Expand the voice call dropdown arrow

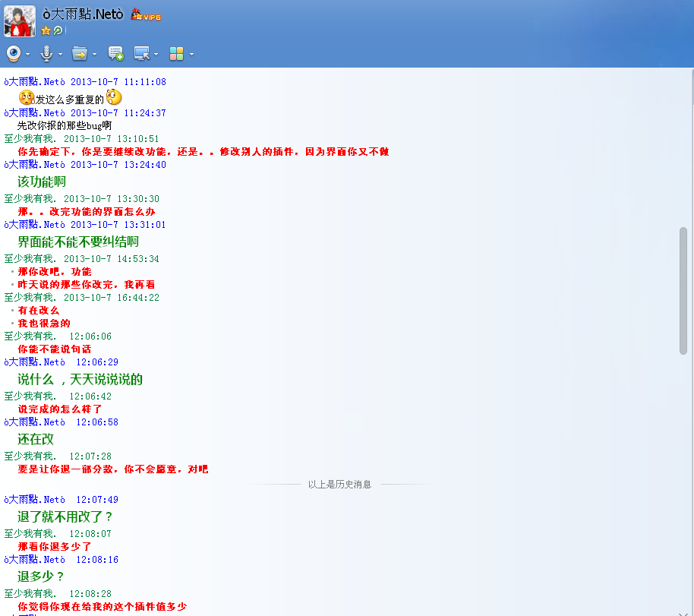coord(60,54)
